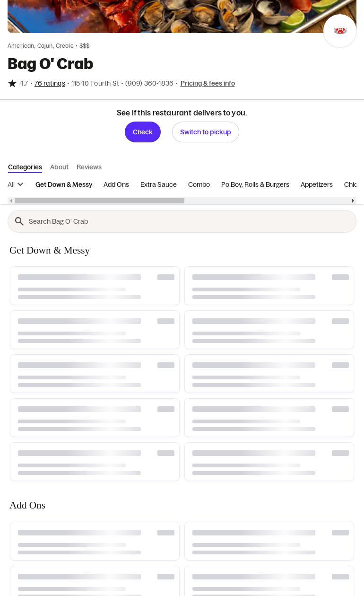Click the Bag O' Crab restaurant title

(x=51, y=64)
